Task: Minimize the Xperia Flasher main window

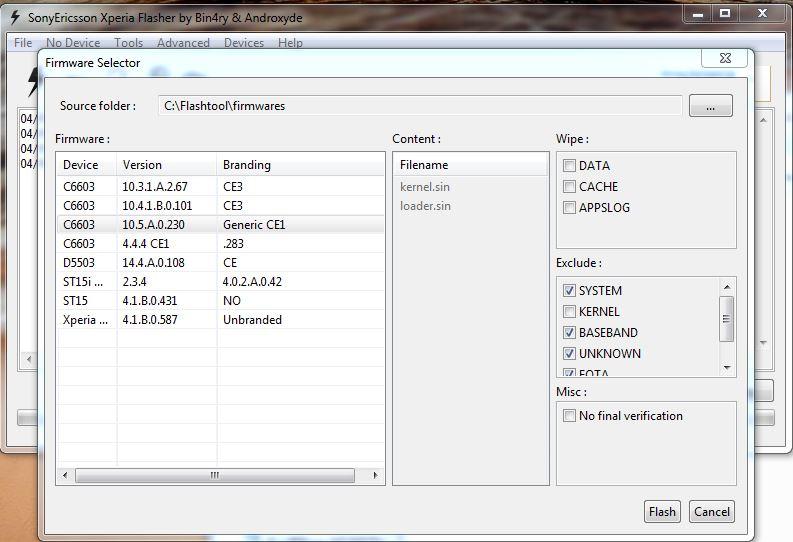Action: tap(698, 14)
